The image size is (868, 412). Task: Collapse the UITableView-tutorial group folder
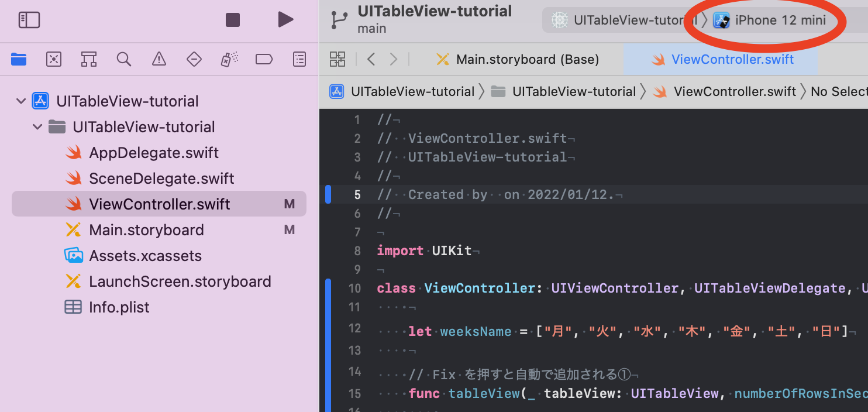coord(37,127)
